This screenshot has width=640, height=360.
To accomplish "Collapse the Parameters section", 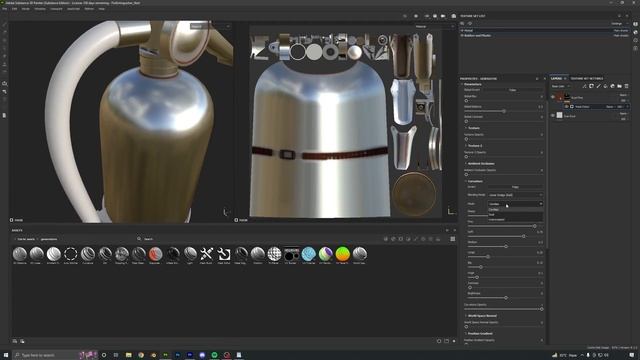I will point(472,84).
